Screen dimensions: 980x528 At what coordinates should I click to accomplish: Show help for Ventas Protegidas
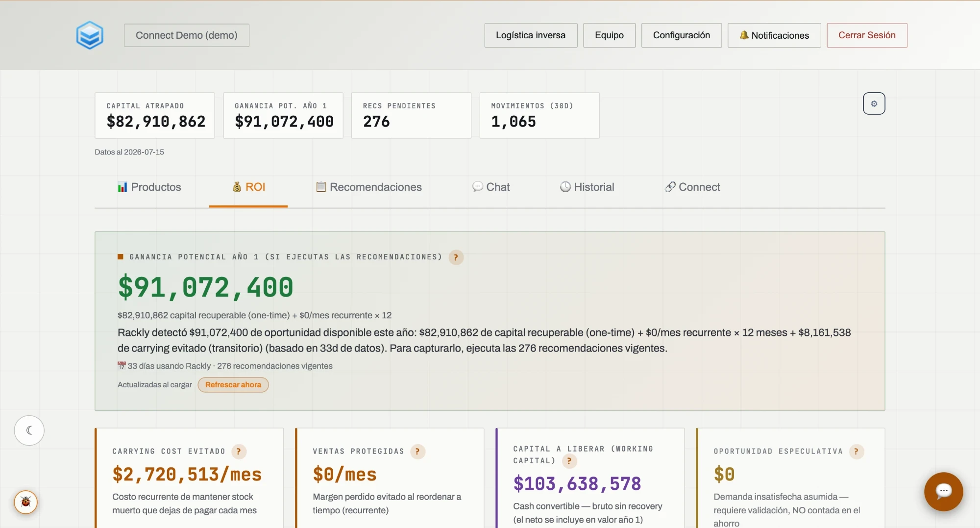[x=417, y=452]
